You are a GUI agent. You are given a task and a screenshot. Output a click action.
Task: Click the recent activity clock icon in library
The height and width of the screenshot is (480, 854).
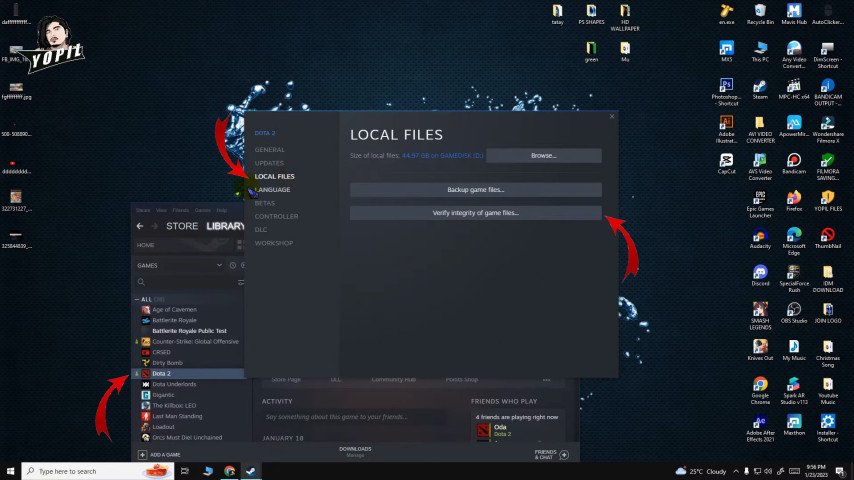[x=233, y=265]
